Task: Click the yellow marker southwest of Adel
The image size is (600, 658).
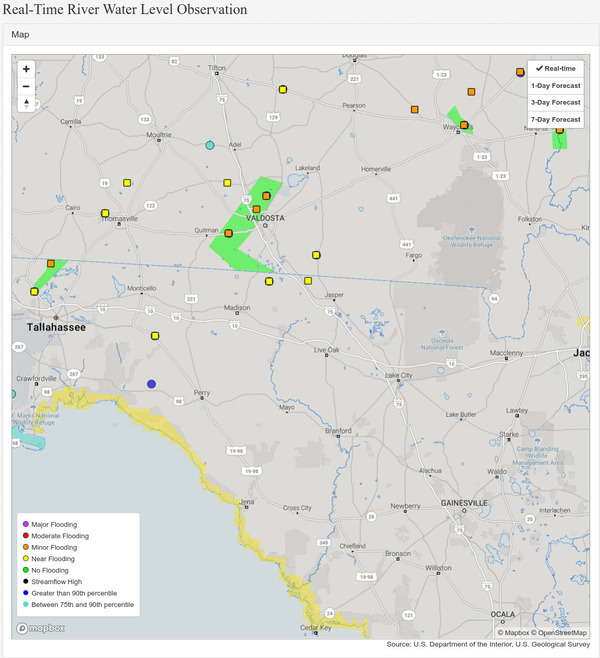Action: click(227, 183)
